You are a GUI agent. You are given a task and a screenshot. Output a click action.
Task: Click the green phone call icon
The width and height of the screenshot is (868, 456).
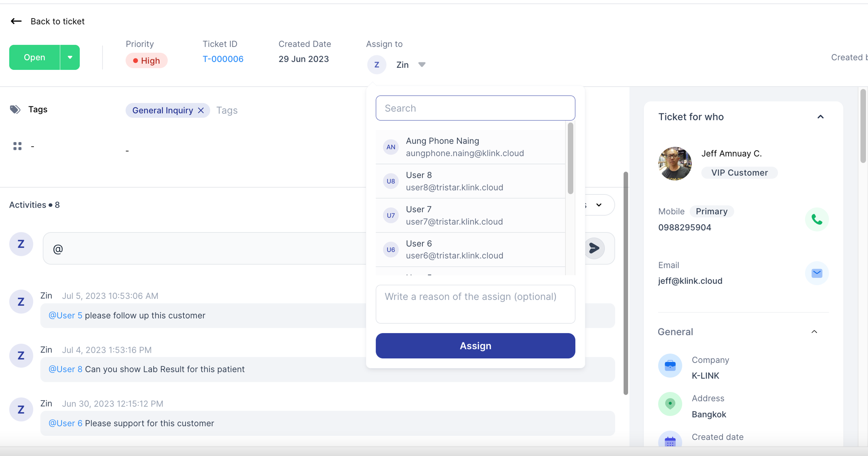[816, 219]
